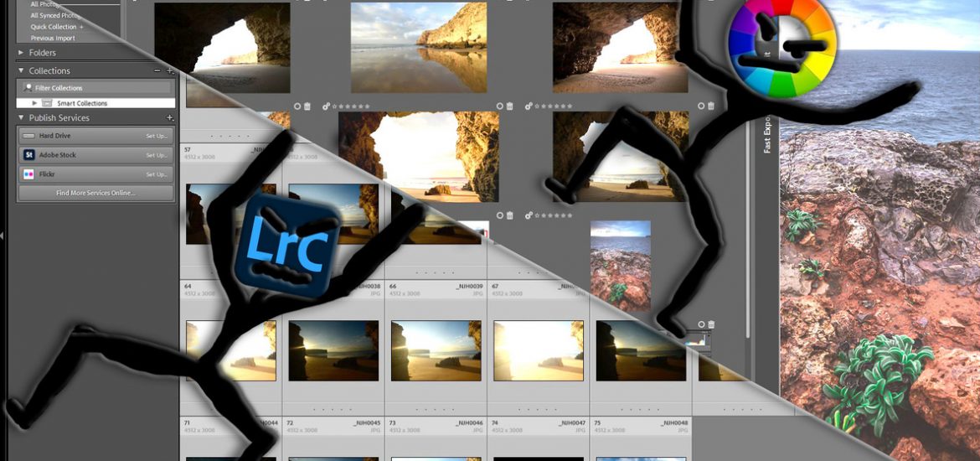Select Lightroom thumbnail in cell 66 _NJH0039
The image size is (980, 461).
click(436, 350)
